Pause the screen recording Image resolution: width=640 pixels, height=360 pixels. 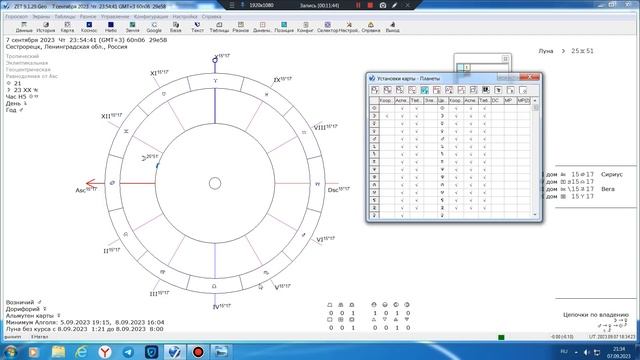point(358,5)
